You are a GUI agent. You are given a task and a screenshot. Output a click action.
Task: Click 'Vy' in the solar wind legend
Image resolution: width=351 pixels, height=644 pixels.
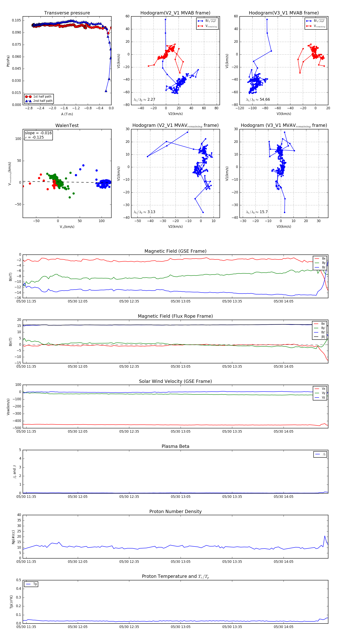tap(320, 393)
